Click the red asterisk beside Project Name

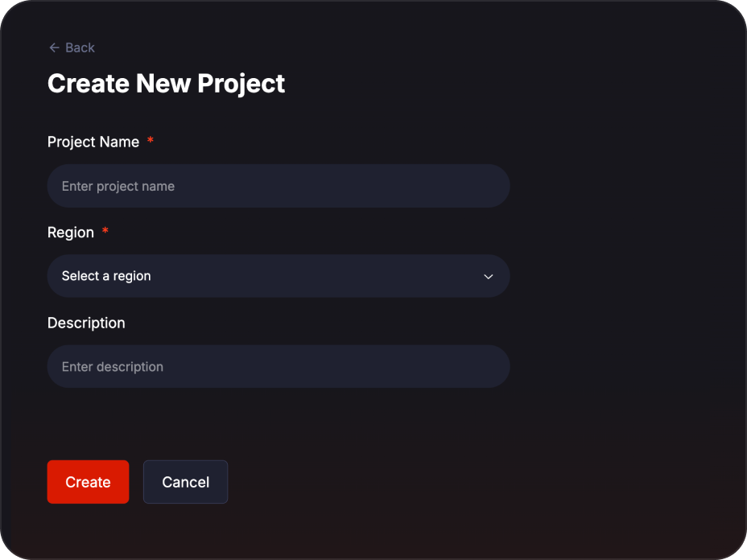click(151, 141)
